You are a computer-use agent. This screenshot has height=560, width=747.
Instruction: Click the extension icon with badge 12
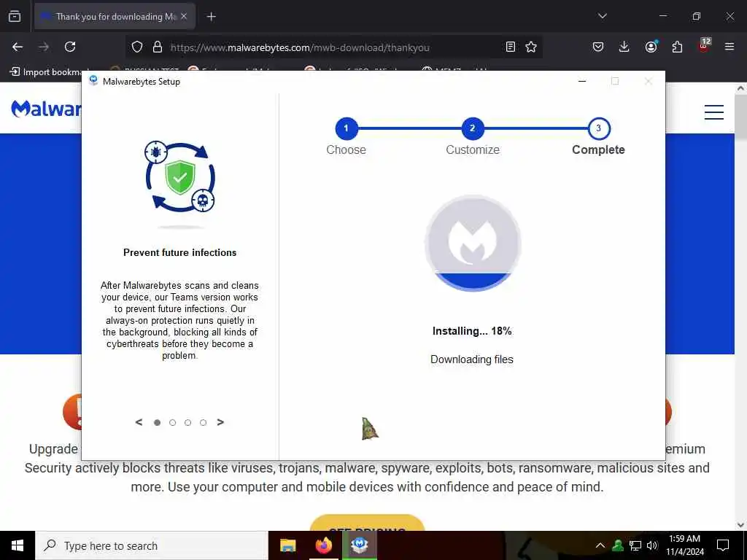[x=704, y=46]
